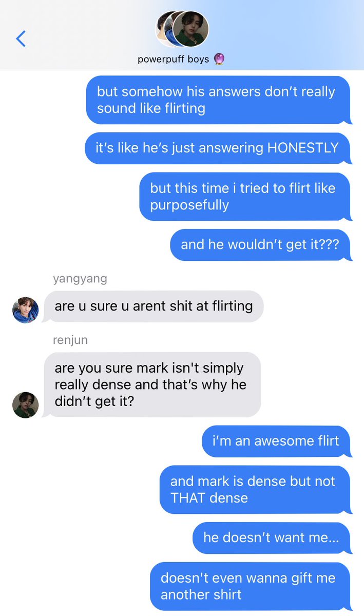
Task: Tap the "and he wouldn't get it???" bubble
Action: pos(261,245)
